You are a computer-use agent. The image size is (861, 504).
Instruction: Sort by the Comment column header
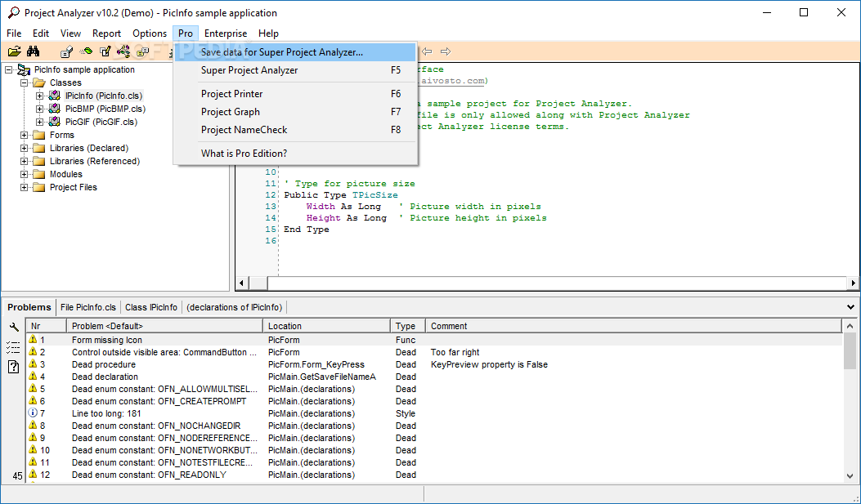pos(634,326)
